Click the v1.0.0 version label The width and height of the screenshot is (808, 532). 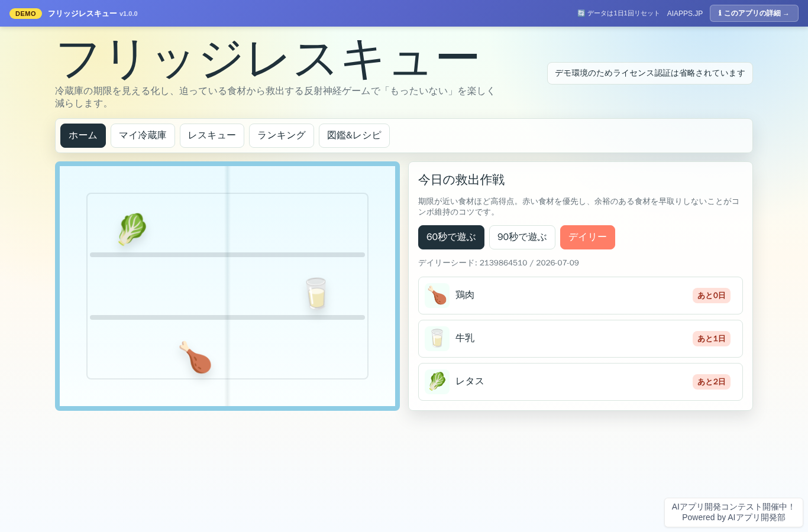128,14
